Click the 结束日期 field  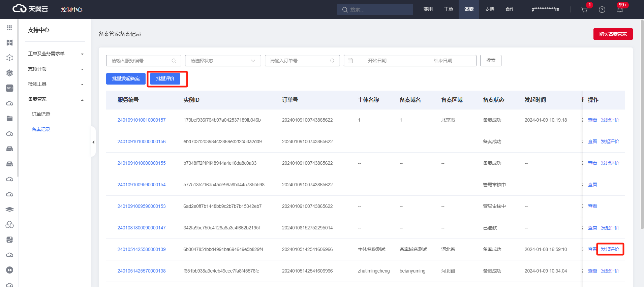443,61
